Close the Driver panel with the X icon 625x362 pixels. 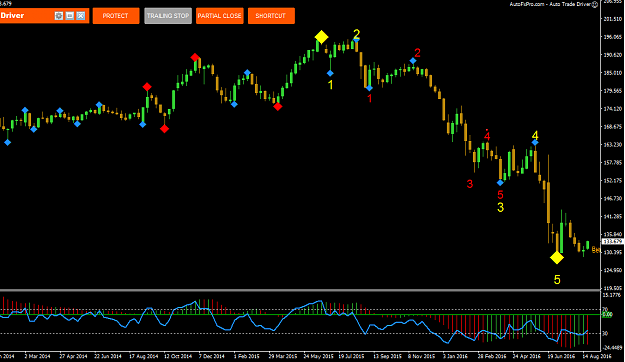81,16
